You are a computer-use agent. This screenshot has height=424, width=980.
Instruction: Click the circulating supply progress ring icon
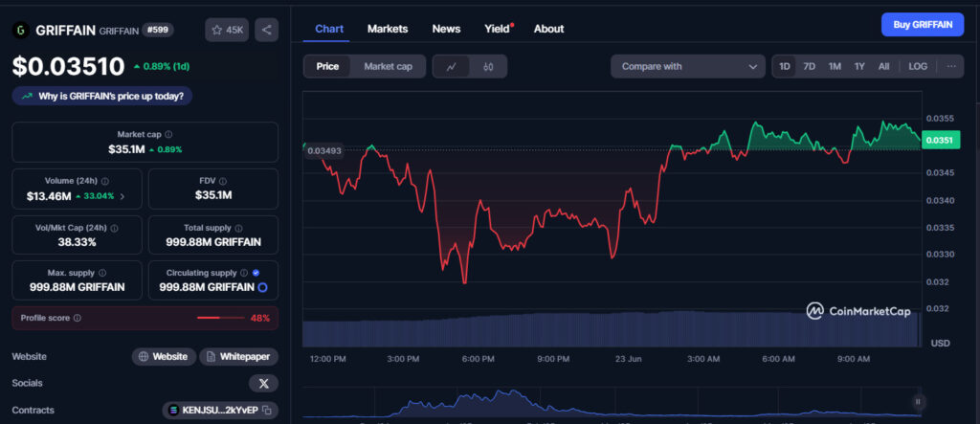(262, 287)
